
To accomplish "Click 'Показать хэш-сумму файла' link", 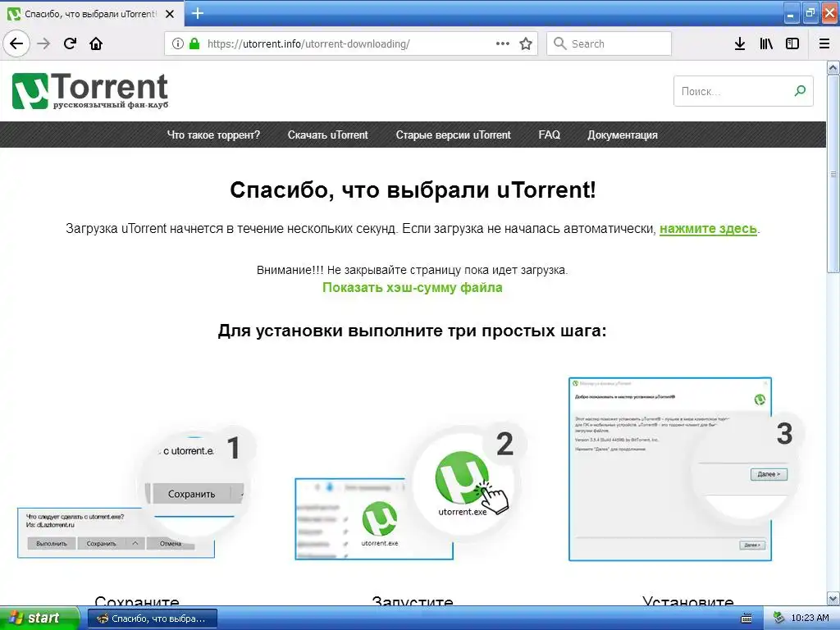I will click(x=412, y=288).
